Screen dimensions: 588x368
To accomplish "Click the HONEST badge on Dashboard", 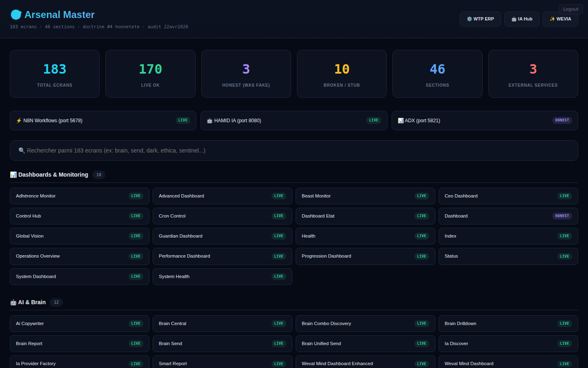I will [x=562, y=216].
